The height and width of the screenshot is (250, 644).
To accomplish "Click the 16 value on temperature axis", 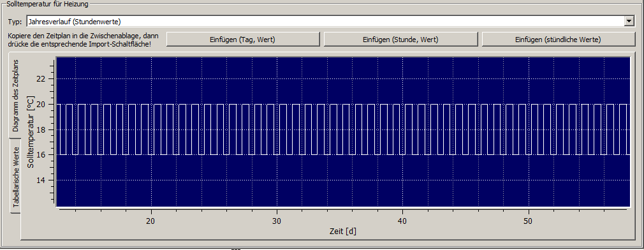I will click(41, 155).
